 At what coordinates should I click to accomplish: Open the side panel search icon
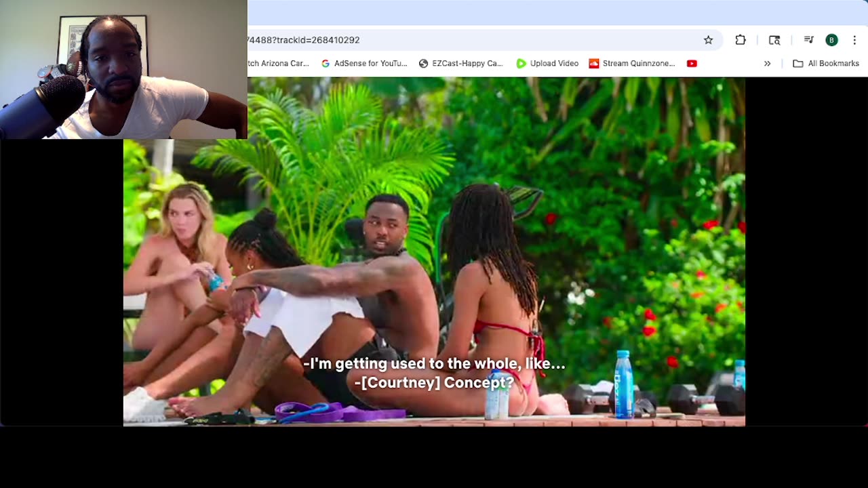point(774,40)
